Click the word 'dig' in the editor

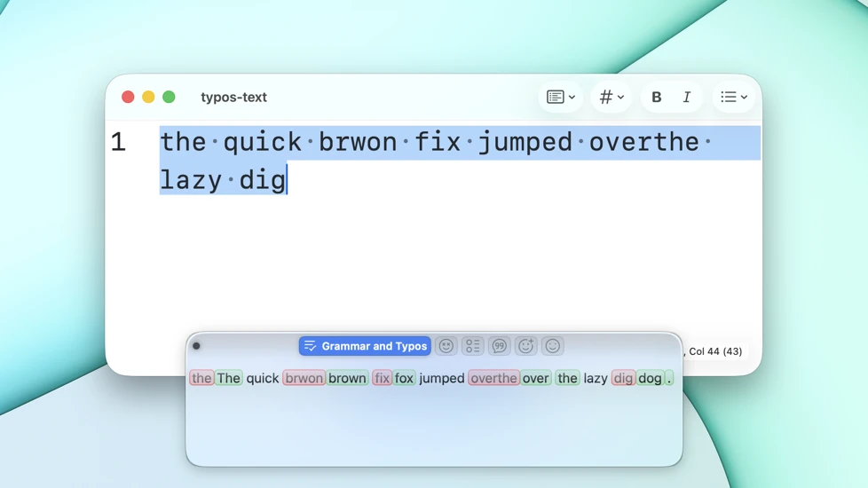(x=263, y=180)
